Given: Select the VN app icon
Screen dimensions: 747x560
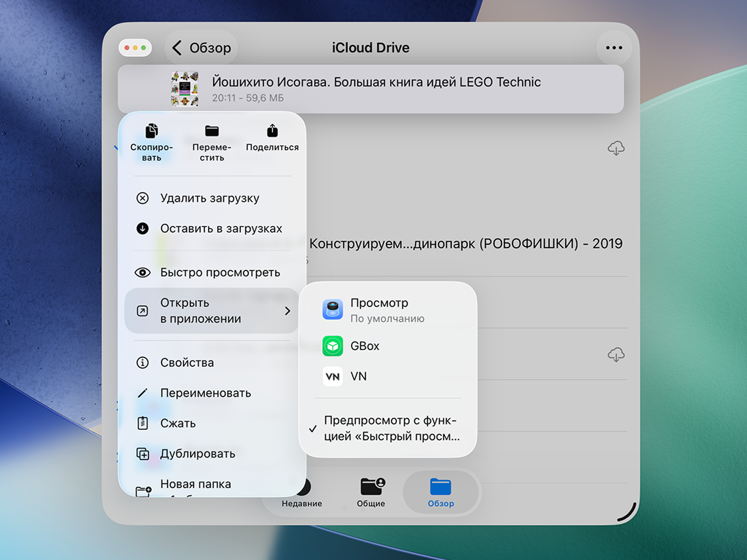Looking at the screenshot, I should pyautogui.click(x=333, y=376).
